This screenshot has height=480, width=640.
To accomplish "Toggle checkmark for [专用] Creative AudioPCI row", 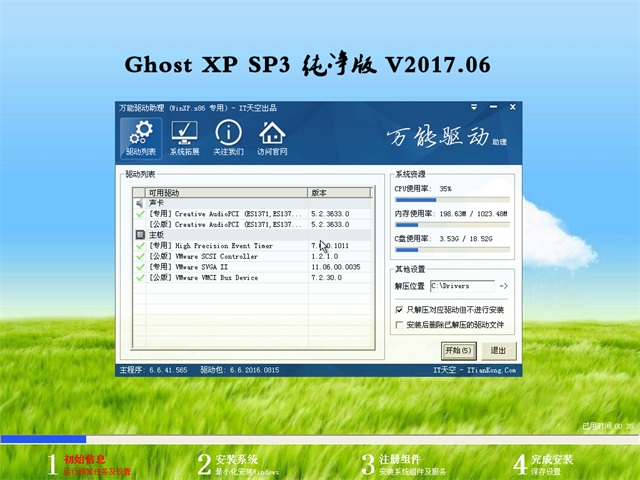I will pos(140,214).
